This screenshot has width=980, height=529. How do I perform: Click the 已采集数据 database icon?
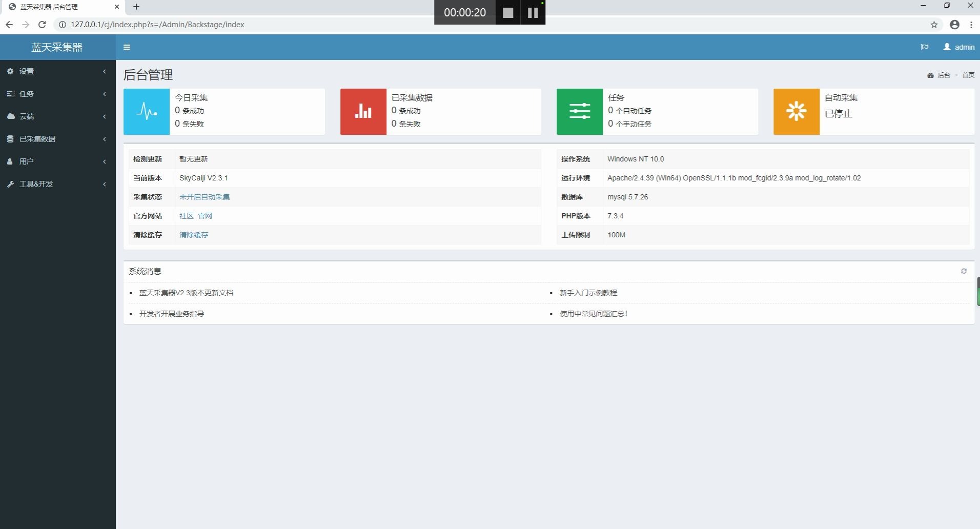(10, 139)
